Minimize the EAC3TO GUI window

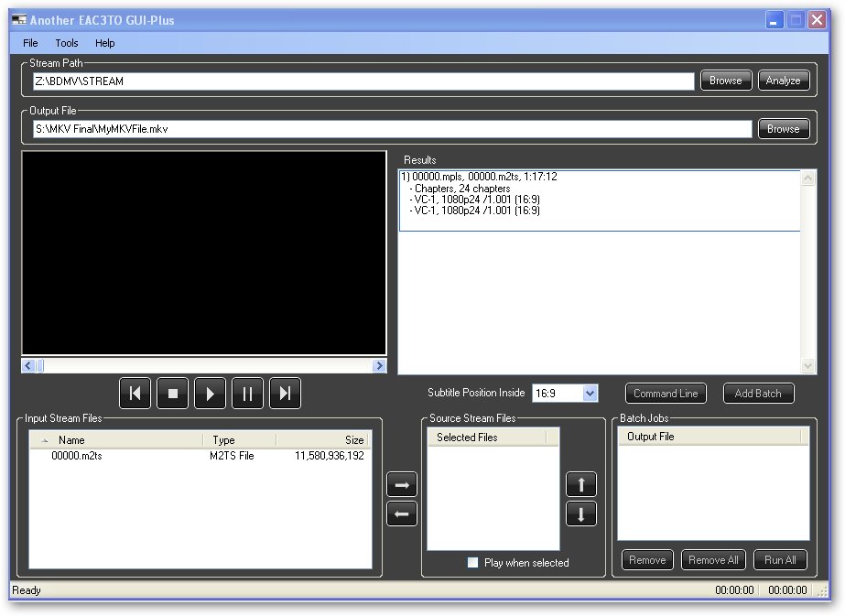[x=775, y=20]
